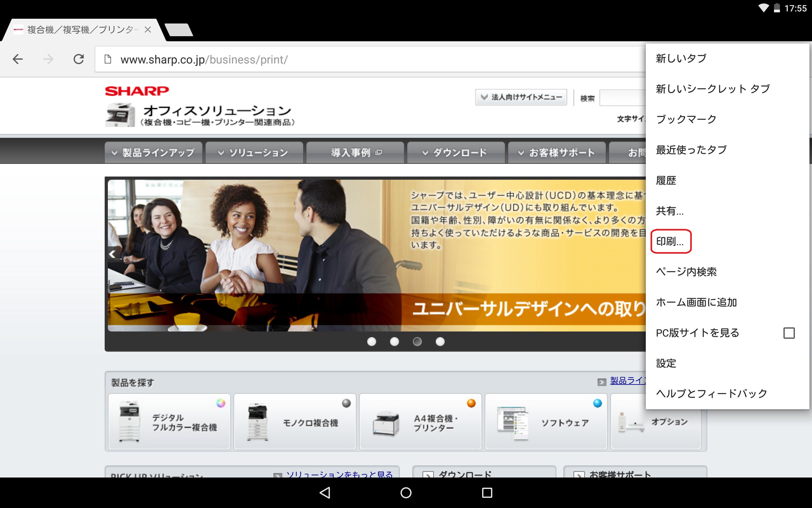Select the second carousel dot
This screenshot has width=812, height=508.
coord(394,342)
